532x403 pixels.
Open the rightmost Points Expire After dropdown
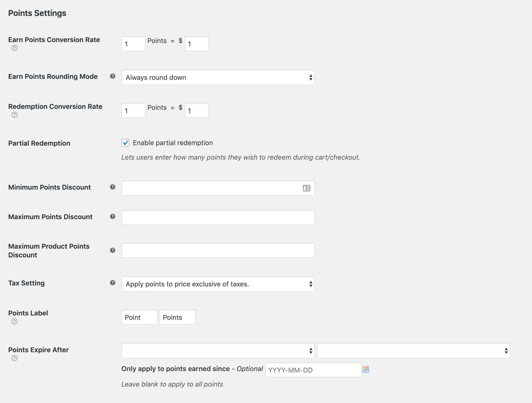click(x=414, y=350)
